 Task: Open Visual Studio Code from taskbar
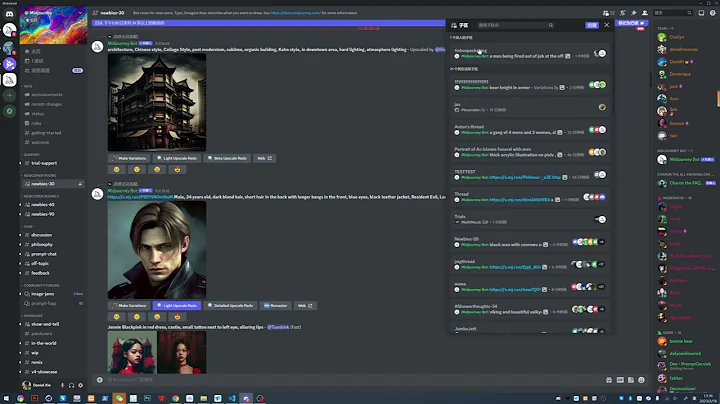(232, 398)
